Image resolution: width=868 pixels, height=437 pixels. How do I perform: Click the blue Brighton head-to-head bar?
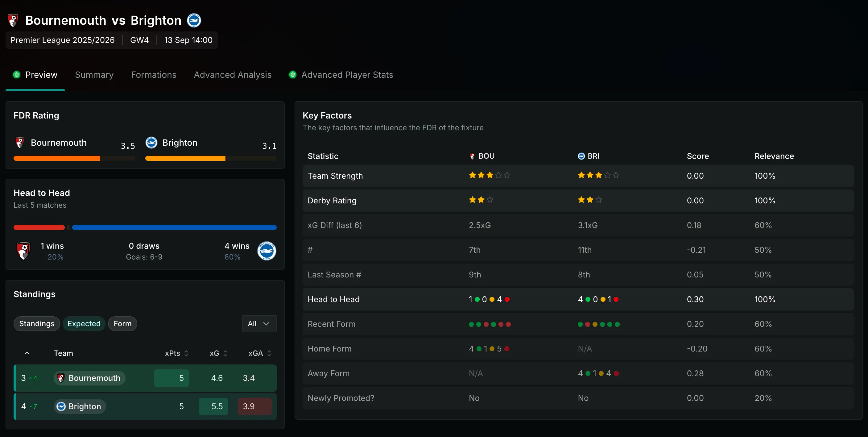pyautogui.click(x=174, y=228)
